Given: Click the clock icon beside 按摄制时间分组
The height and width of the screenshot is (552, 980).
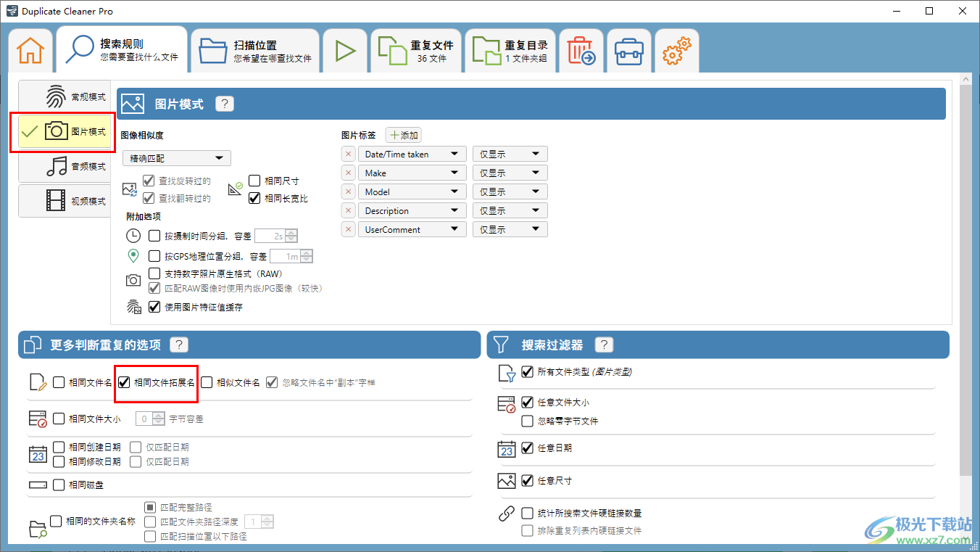Looking at the screenshot, I should (x=133, y=236).
